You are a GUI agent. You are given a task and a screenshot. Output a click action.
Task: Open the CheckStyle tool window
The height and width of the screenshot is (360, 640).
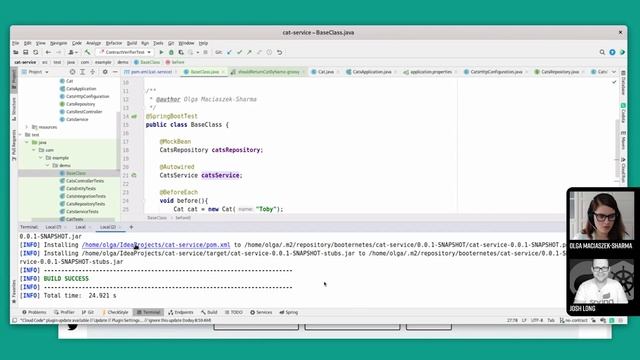coord(115,312)
